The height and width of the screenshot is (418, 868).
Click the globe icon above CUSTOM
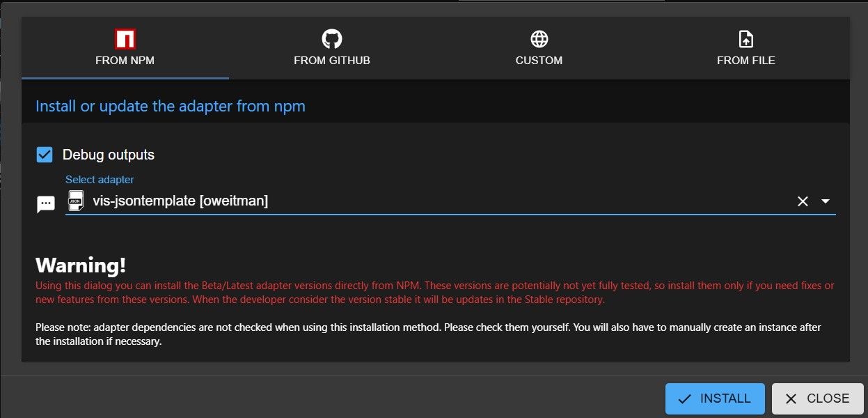(539, 38)
